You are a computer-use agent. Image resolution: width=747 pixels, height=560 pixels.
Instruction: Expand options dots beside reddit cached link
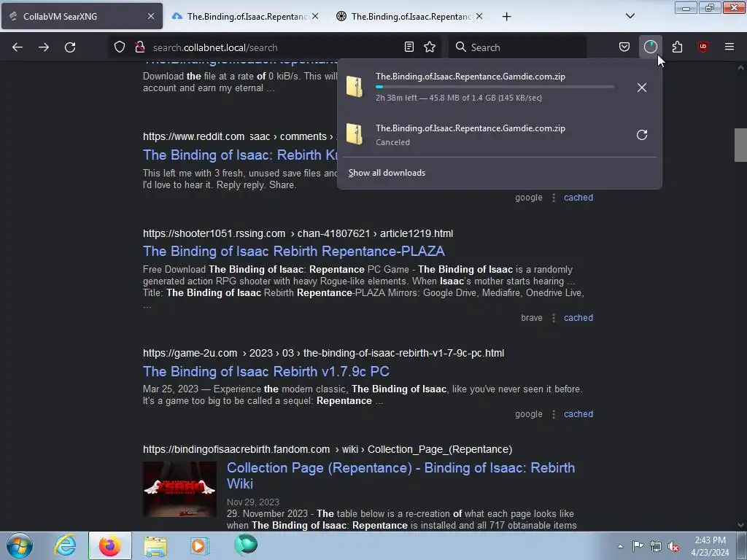coord(553,198)
